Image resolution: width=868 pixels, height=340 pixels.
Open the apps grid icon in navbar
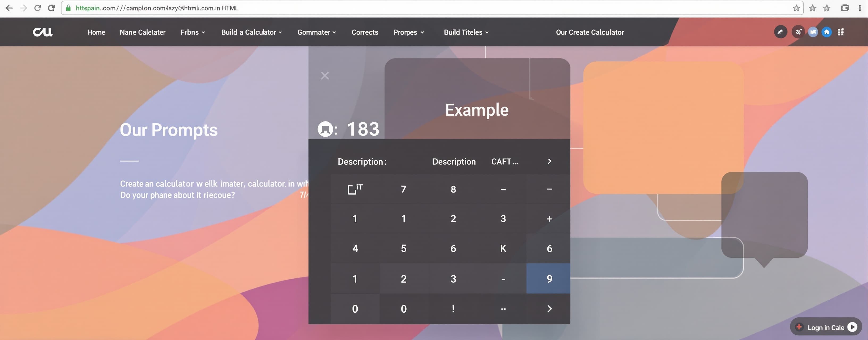(840, 32)
